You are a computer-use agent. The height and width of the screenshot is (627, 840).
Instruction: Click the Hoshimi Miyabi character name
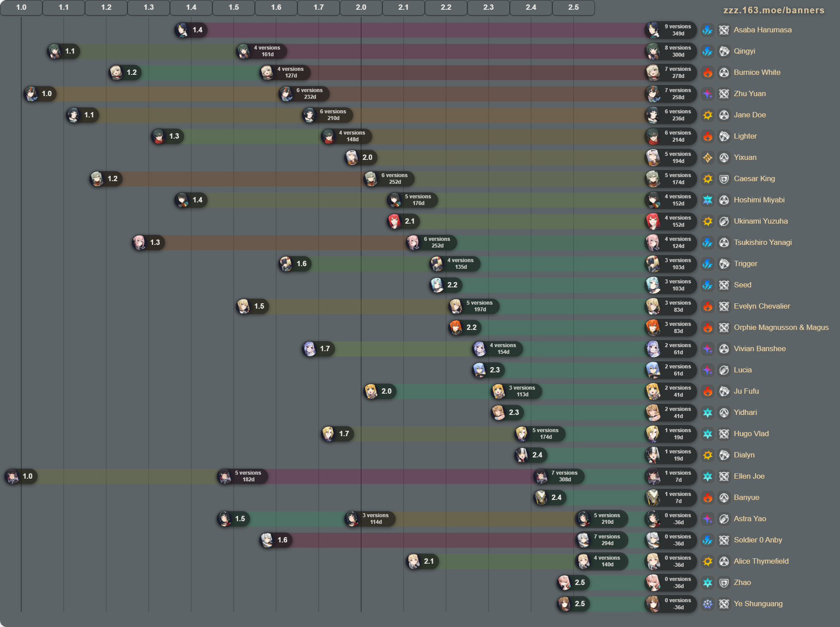tap(759, 200)
